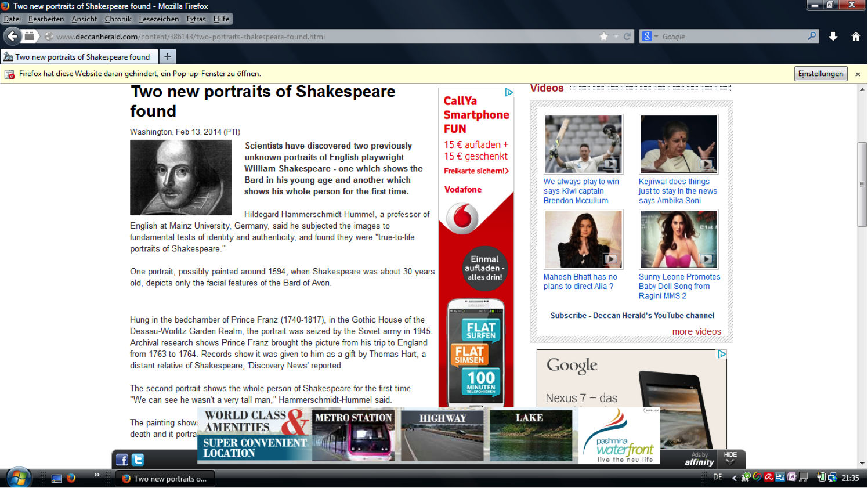The height and width of the screenshot is (488, 868).
Task: Click the site identity globe icon
Action: coord(49,37)
